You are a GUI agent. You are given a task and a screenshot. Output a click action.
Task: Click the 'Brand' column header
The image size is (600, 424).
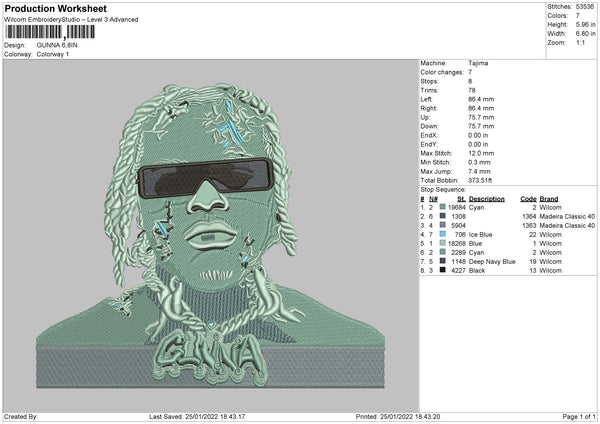[x=549, y=199]
